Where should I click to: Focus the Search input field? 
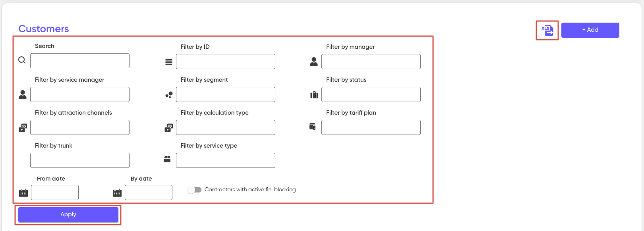point(80,61)
